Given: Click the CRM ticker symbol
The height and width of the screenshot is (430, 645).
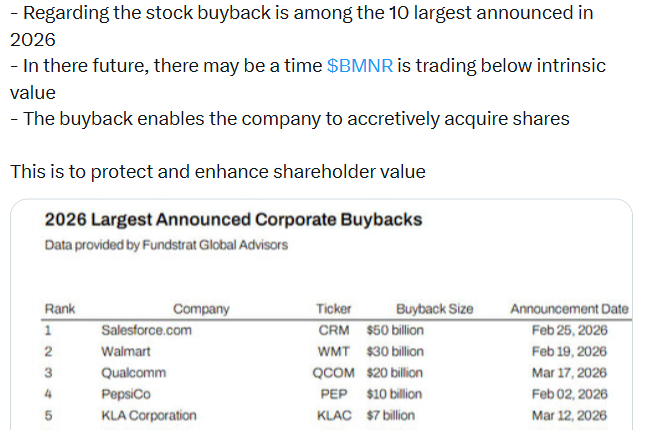Looking at the screenshot, I should point(333,330).
